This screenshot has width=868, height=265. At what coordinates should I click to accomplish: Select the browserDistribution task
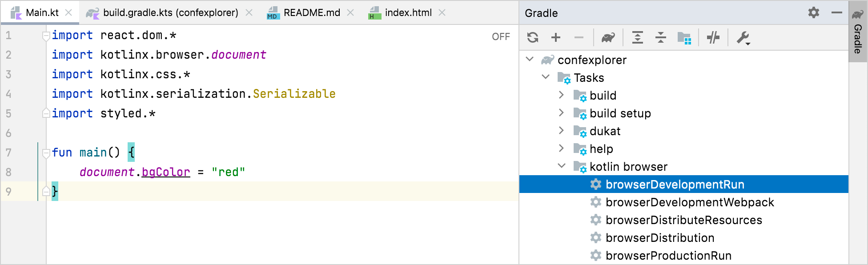pyautogui.click(x=684, y=237)
